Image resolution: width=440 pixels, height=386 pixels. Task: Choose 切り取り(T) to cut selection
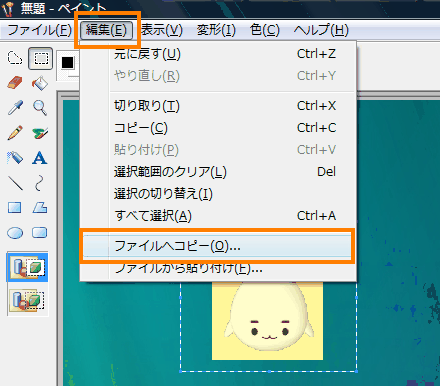click(218, 106)
